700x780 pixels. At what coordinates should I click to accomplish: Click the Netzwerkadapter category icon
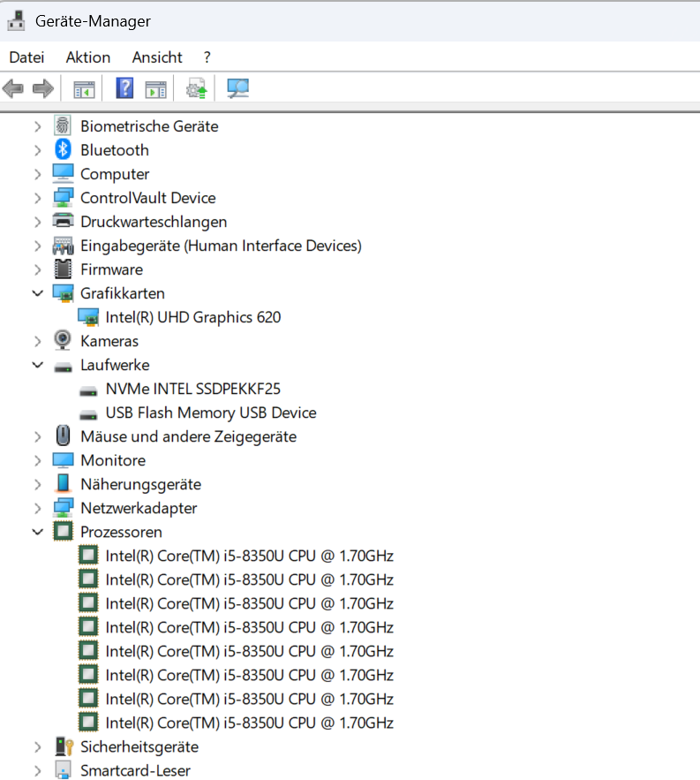coord(64,508)
